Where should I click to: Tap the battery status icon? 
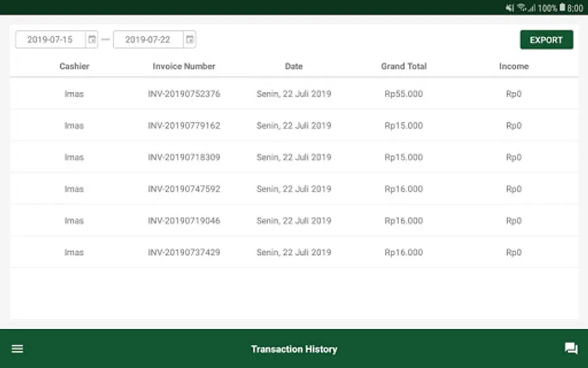click(562, 8)
